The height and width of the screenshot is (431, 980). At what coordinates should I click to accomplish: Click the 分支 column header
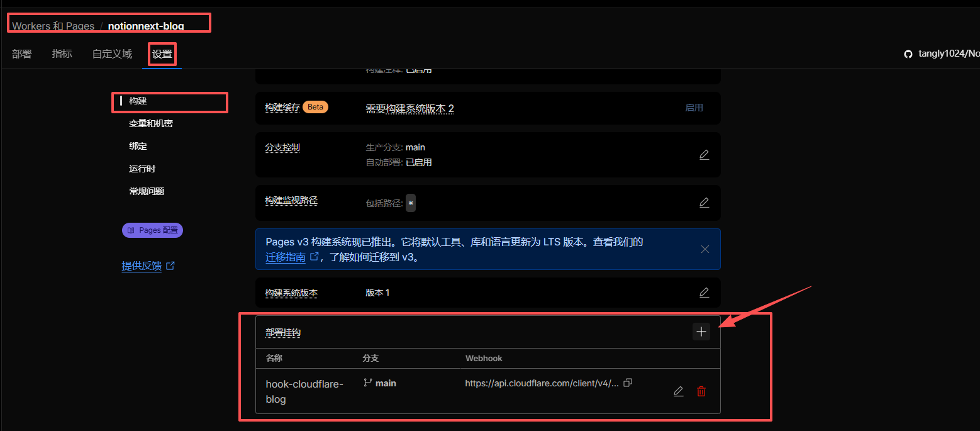coord(370,358)
